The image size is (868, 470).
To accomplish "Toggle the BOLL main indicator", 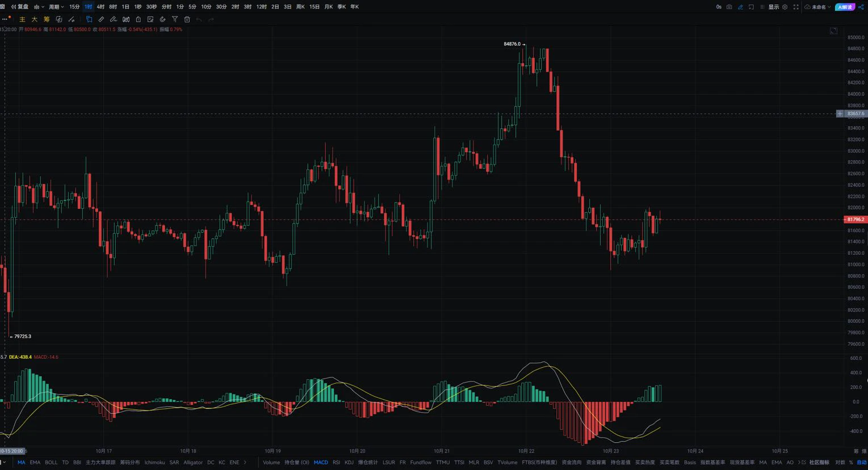I will click(51, 463).
